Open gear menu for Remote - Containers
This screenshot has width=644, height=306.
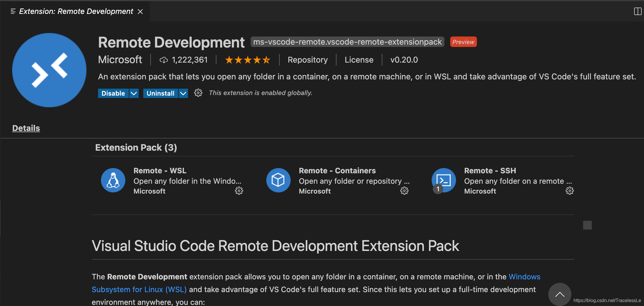[404, 191]
